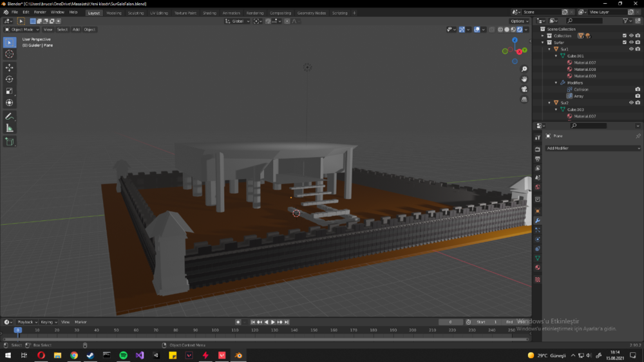Activate the Measure tool
The image size is (644, 362).
point(10,128)
